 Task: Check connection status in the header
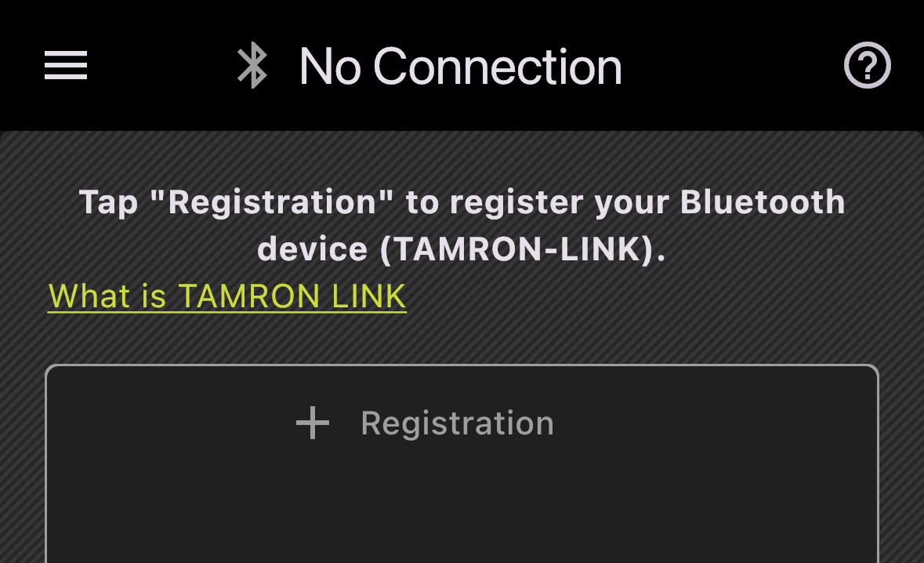(x=459, y=66)
